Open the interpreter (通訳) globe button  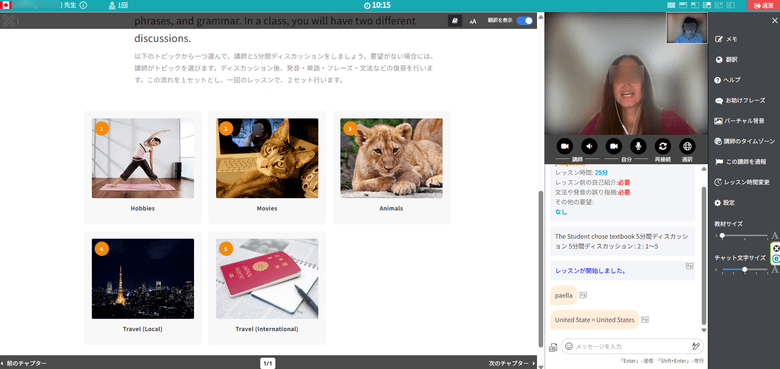point(687,146)
